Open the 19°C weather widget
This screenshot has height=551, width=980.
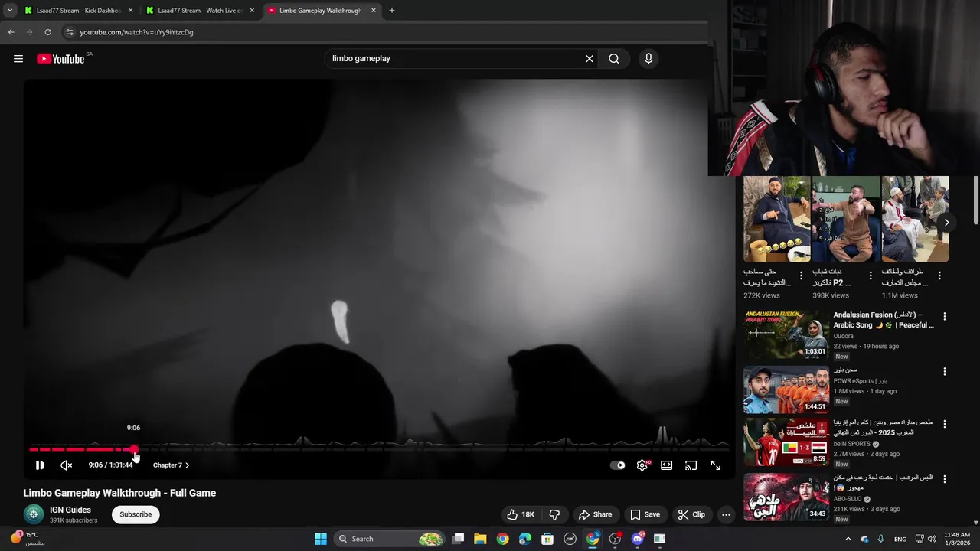(26, 539)
